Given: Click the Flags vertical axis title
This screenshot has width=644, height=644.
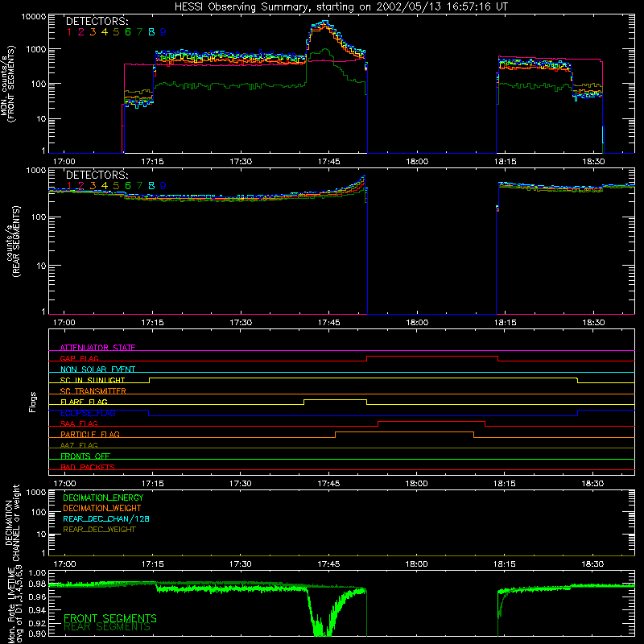Looking at the screenshot, I should 33,402.
